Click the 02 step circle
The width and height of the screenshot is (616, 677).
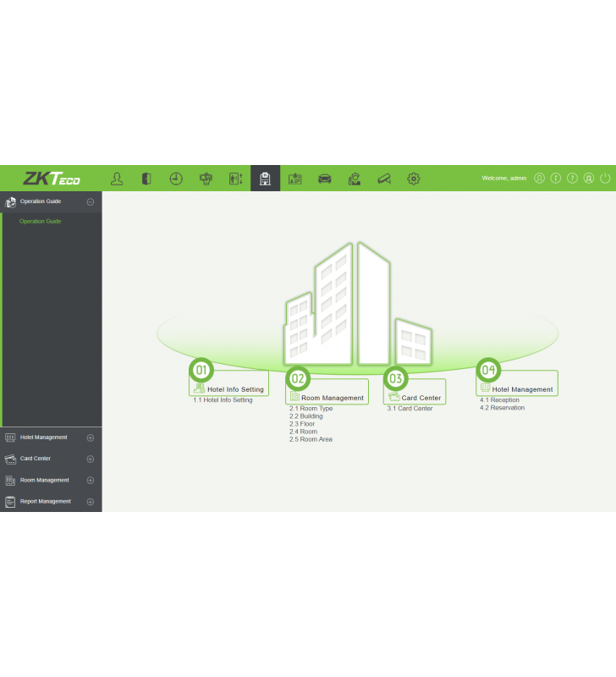[298, 378]
